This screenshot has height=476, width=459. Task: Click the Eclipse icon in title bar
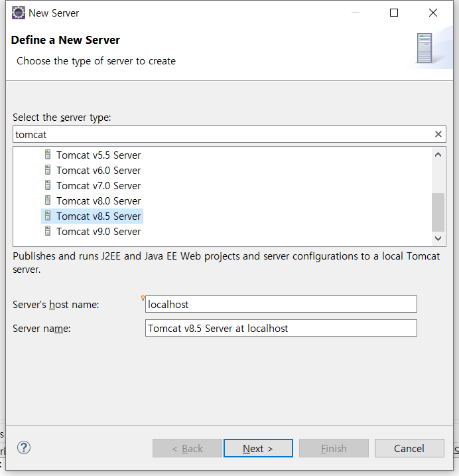(x=18, y=13)
